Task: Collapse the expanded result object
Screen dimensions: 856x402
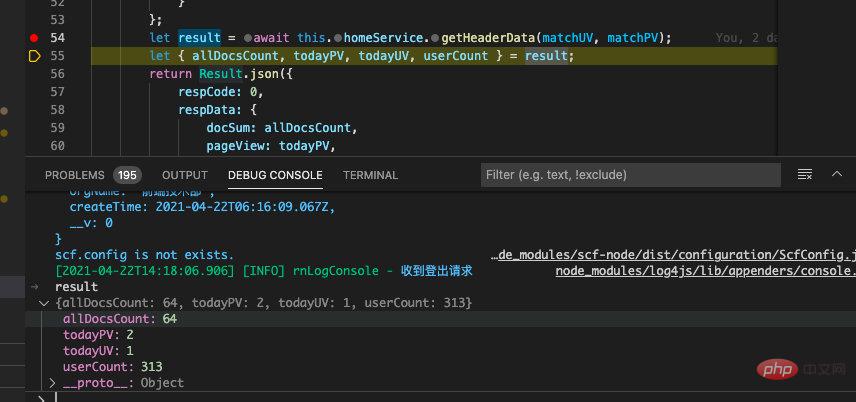Action: [42, 302]
